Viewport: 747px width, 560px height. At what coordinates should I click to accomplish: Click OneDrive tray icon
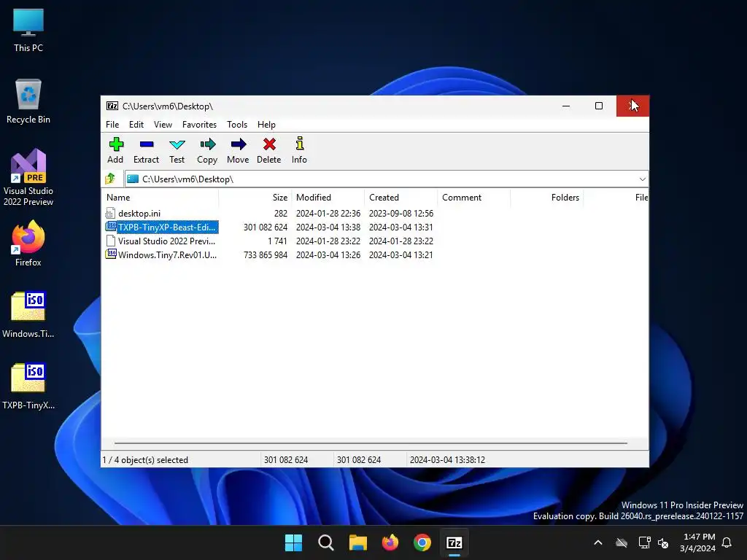pos(622,542)
